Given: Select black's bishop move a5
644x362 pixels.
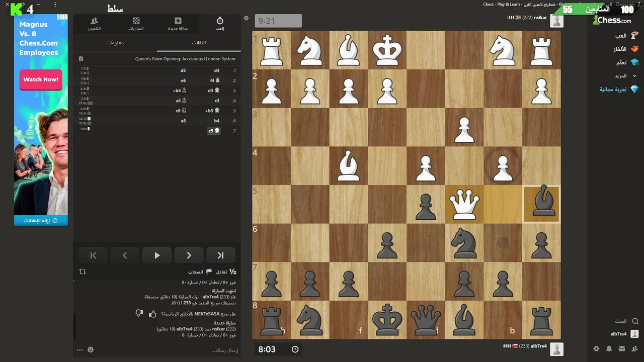Looking at the screenshot, I should (181, 101).
